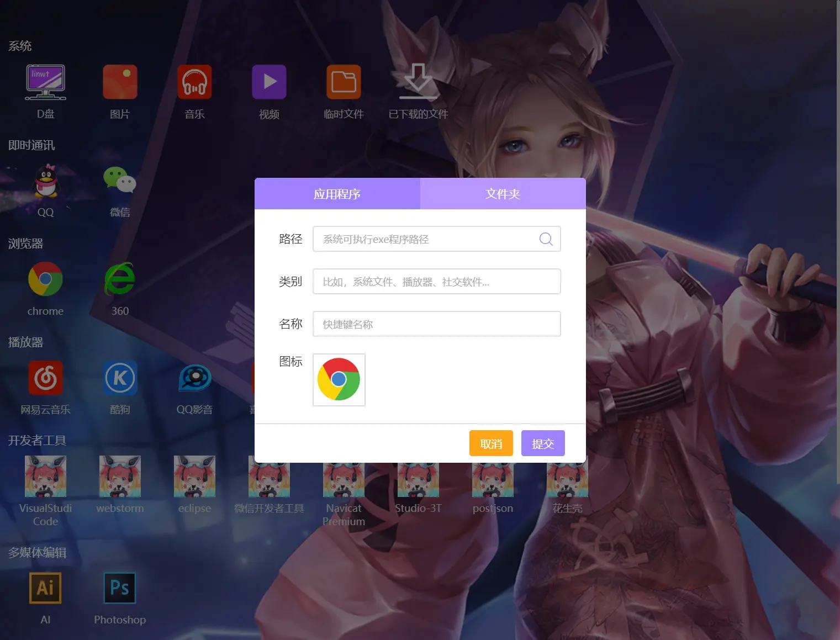Image resolution: width=840 pixels, height=640 pixels.
Task: Switch to the 应用程序 tab
Action: pos(337,194)
